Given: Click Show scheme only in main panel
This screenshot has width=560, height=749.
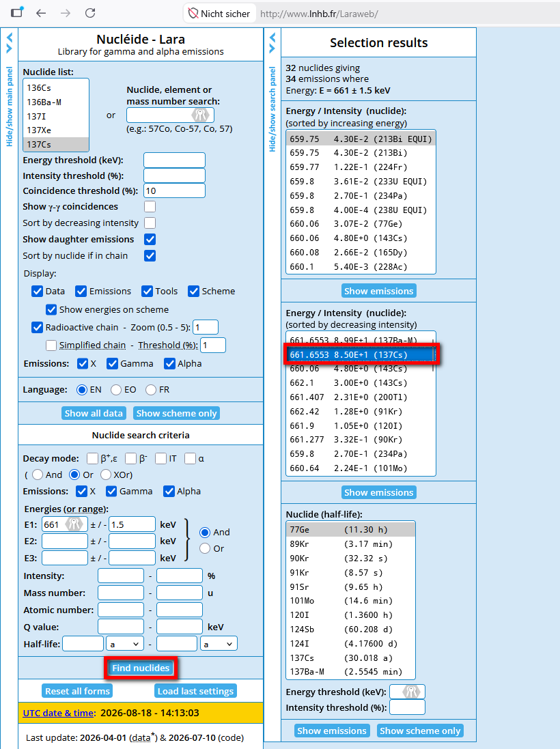Looking at the screenshot, I should tap(177, 413).
